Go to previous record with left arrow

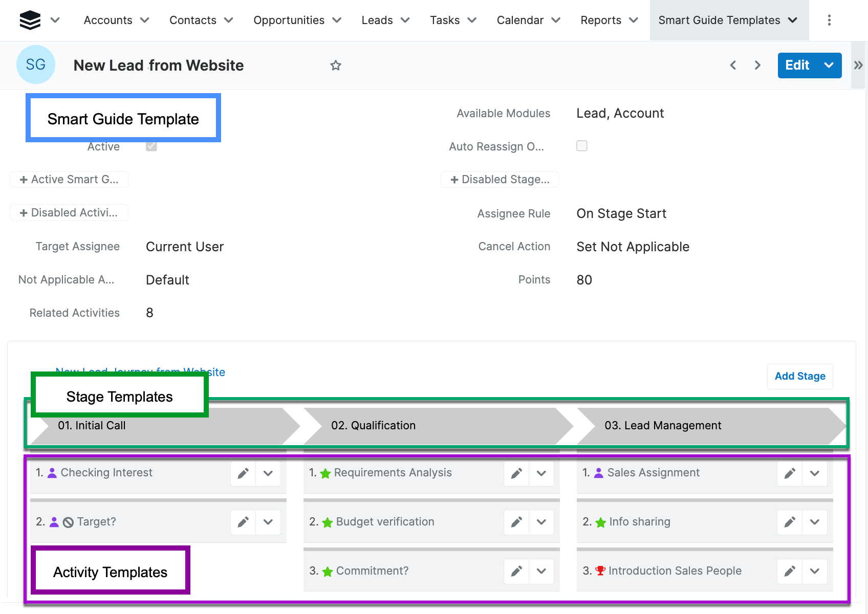[733, 65]
